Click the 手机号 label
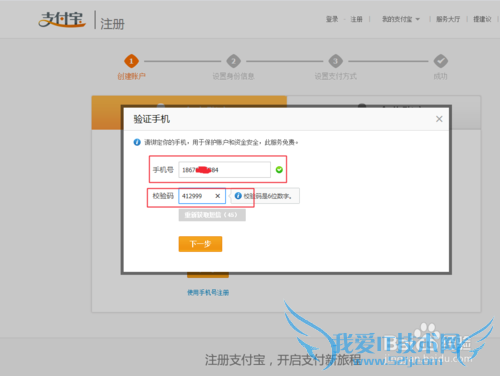500x376 pixels. pos(163,170)
